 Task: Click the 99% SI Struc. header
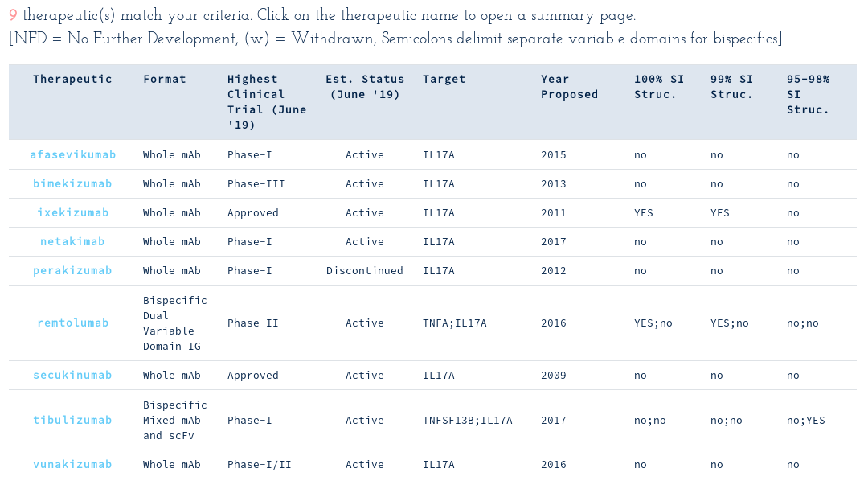[732, 87]
